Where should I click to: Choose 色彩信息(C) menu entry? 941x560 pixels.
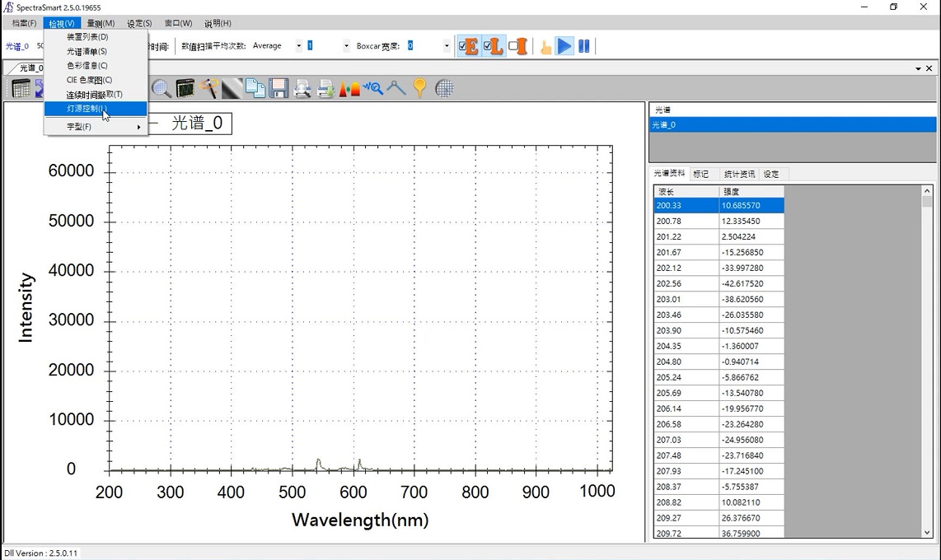tap(96, 65)
